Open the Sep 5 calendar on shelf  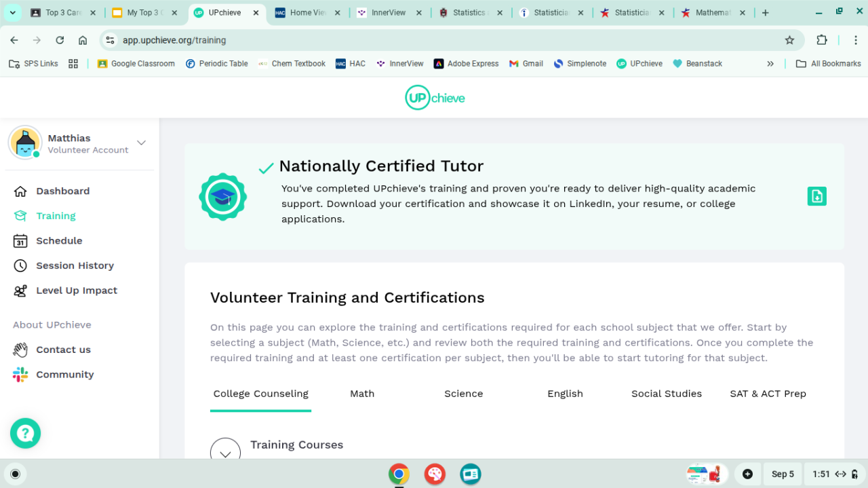coord(783,474)
